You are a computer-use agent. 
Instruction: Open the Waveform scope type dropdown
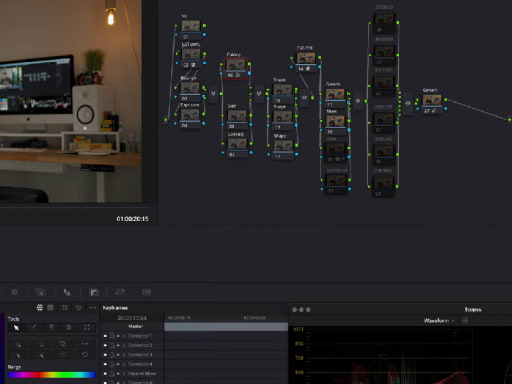pyautogui.click(x=439, y=321)
